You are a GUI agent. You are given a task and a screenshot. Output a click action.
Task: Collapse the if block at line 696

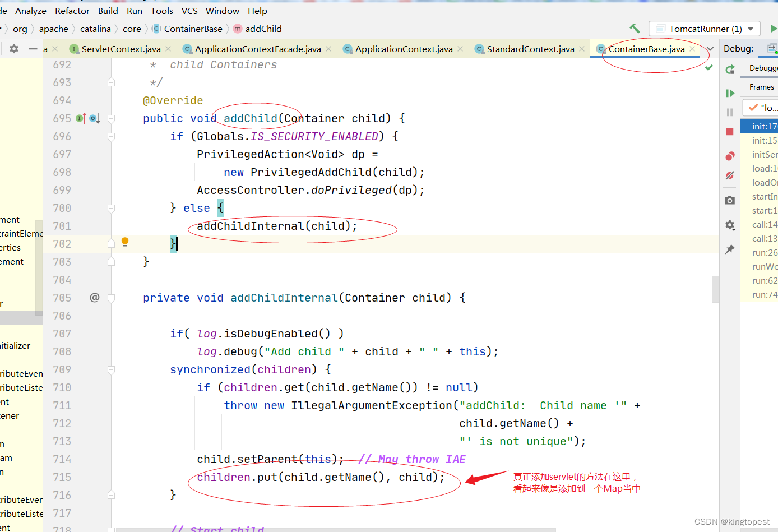tap(111, 136)
